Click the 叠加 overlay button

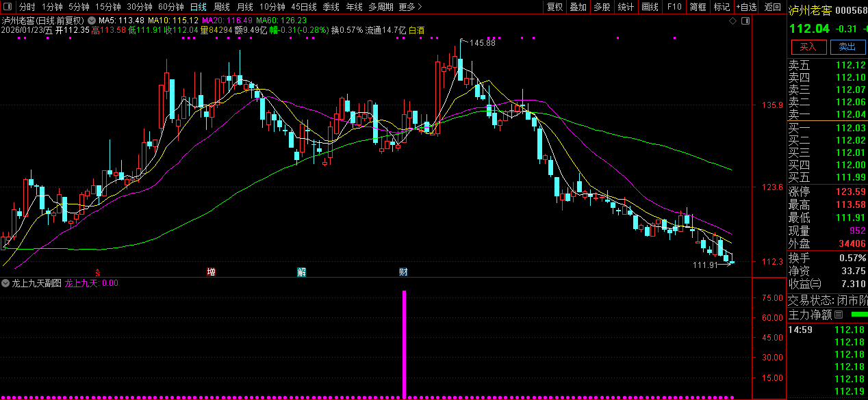pos(578,7)
